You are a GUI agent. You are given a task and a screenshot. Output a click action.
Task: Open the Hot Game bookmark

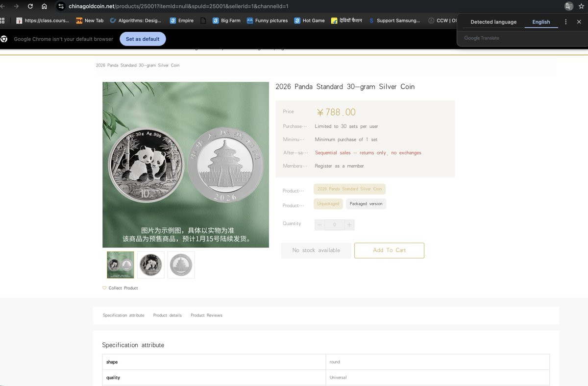pyautogui.click(x=309, y=21)
